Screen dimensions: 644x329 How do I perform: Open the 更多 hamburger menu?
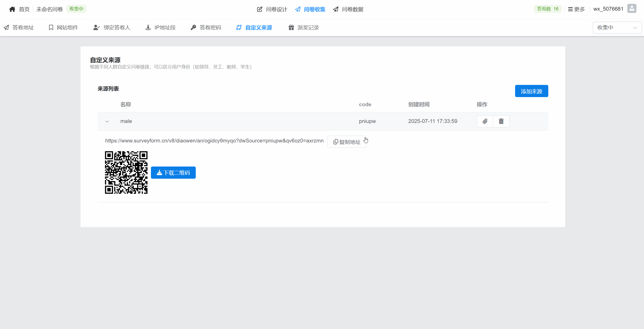pyautogui.click(x=576, y=9)
